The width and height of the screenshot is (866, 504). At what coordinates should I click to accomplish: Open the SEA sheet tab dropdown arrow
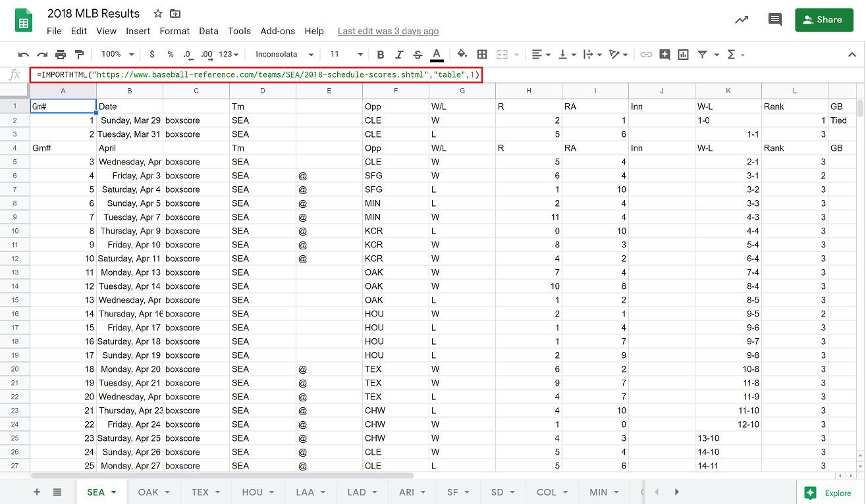click(113, 492)
